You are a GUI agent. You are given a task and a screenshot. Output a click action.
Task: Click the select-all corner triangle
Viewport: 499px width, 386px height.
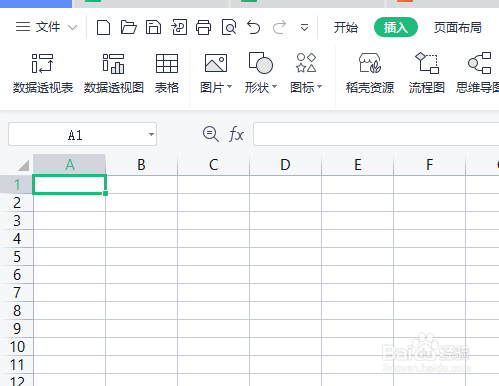(23, 165)
